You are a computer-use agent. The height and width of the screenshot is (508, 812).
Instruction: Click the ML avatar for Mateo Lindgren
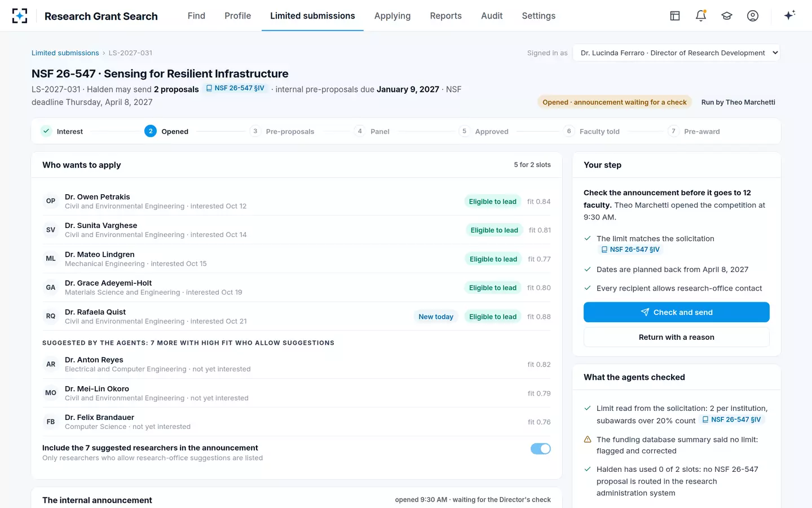[x=51, y=259]
